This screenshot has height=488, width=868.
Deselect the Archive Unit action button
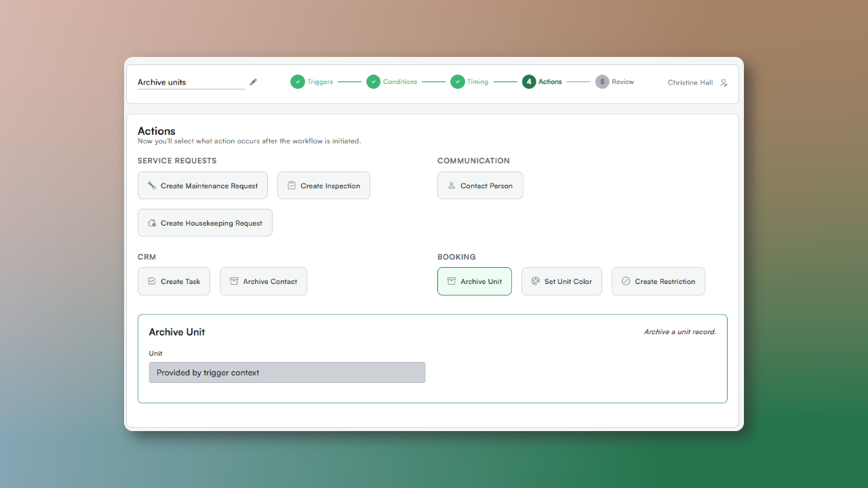coord(474,281)
